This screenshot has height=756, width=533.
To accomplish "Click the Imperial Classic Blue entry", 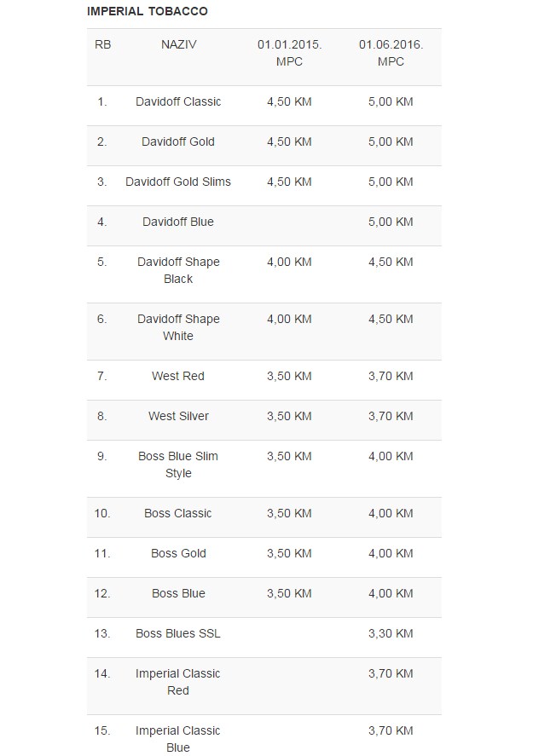I will pos(178,739).
